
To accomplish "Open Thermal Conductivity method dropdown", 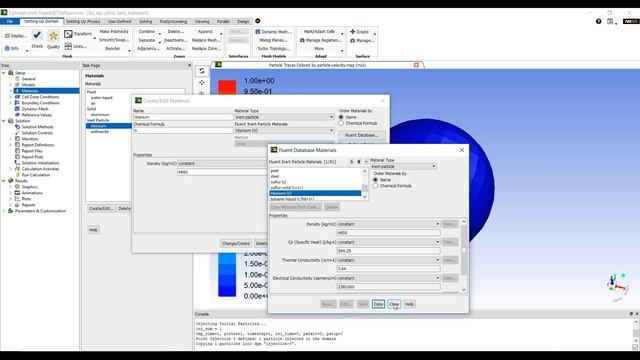I will click(389, 260).
